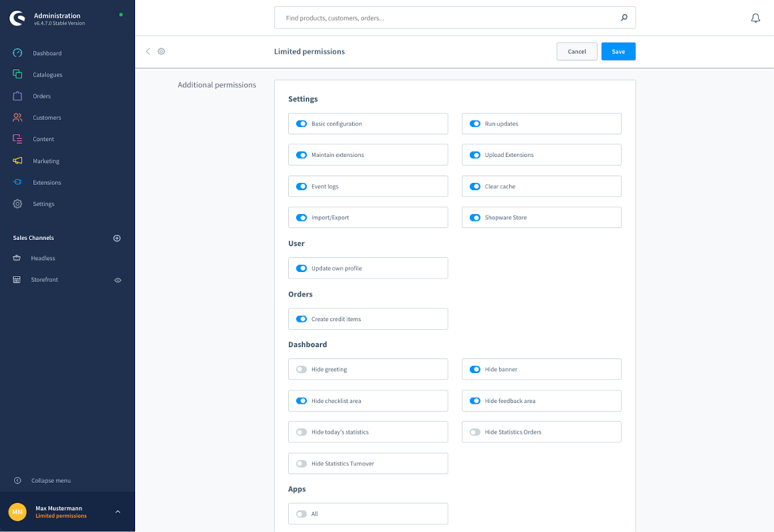The width and height of the screenshot is (774, 532).
Task: Click the search magnifier icon
Action: pos(624,18)
